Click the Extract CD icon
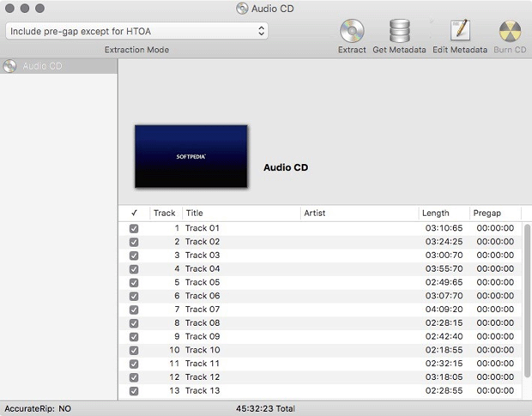This screenshot has height=416, width=532. (x=352, y=31)
